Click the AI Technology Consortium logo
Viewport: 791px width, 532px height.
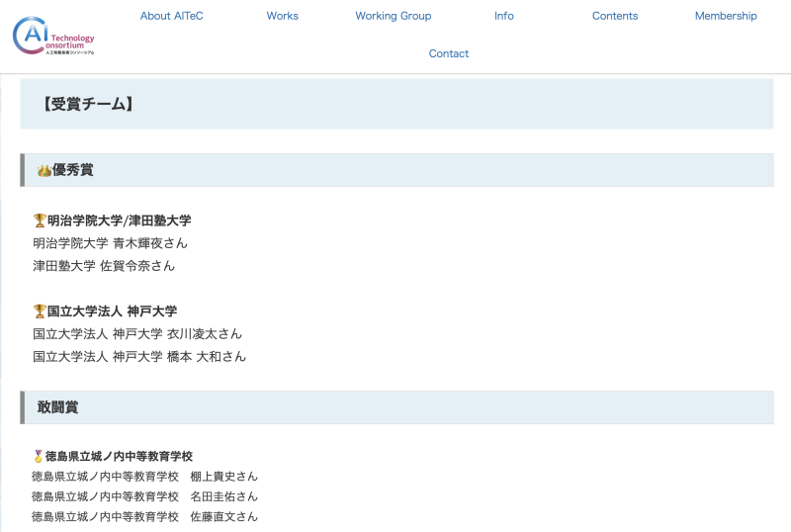[53, 35]
